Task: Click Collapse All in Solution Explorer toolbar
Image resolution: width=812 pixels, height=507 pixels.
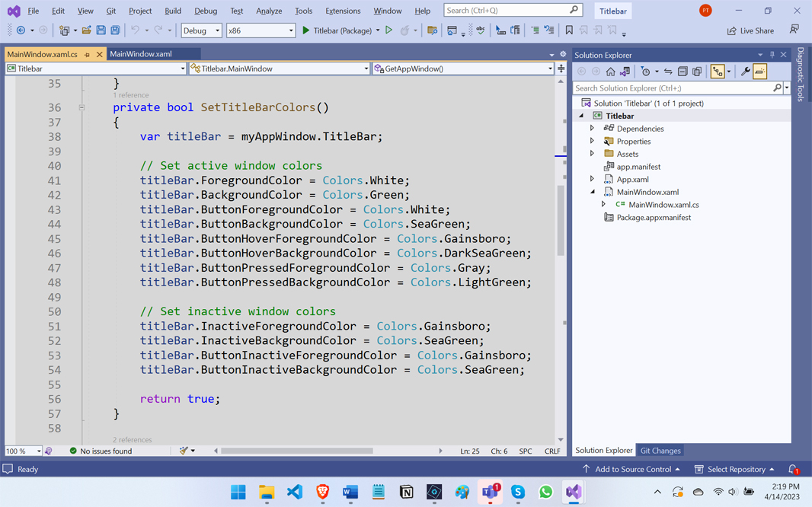Action: click(x=683, y=72)
